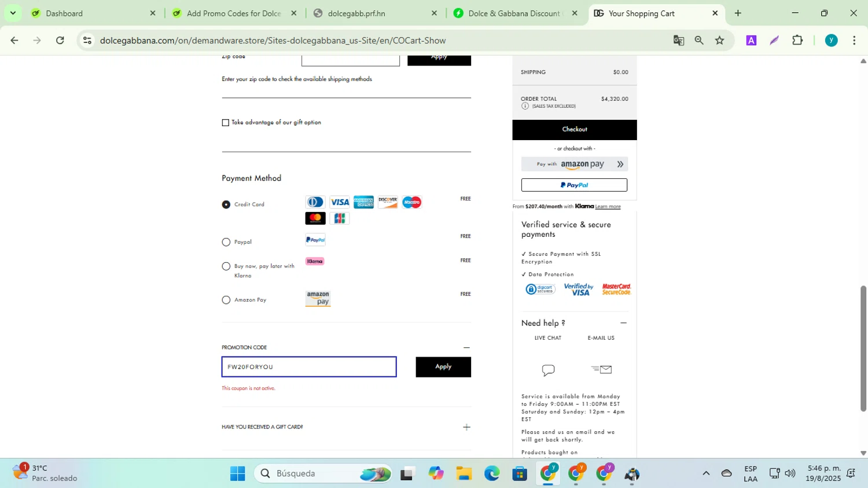The height and width of the screenshot is (488, 868).
Task: Select Buy now, pay later with Klarna
Action: pyautogui.click(x=226, y=266)
